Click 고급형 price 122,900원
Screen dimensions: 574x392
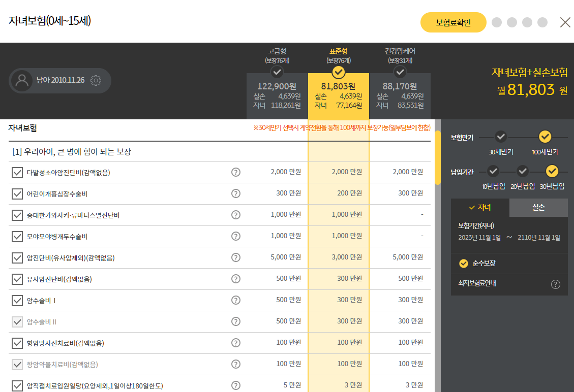pos(277,86)
